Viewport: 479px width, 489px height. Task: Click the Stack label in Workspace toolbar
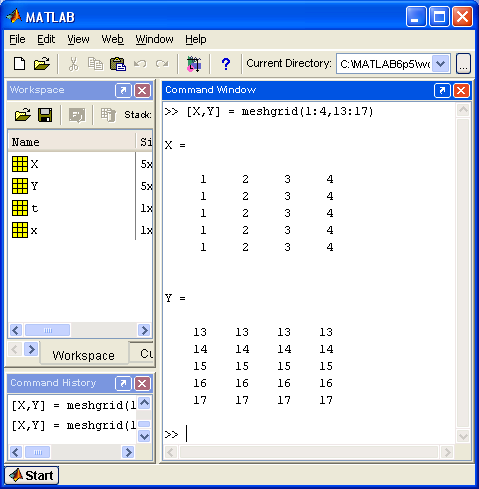138,115
